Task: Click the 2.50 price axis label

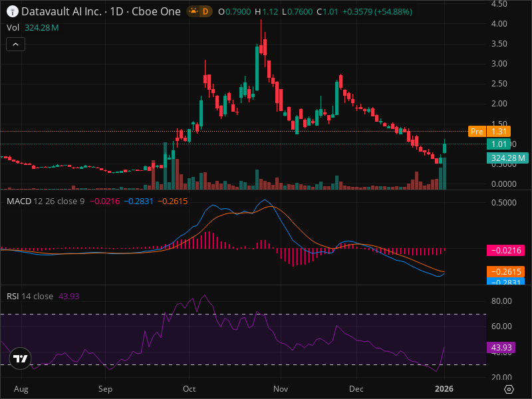Action: [499, 84]
